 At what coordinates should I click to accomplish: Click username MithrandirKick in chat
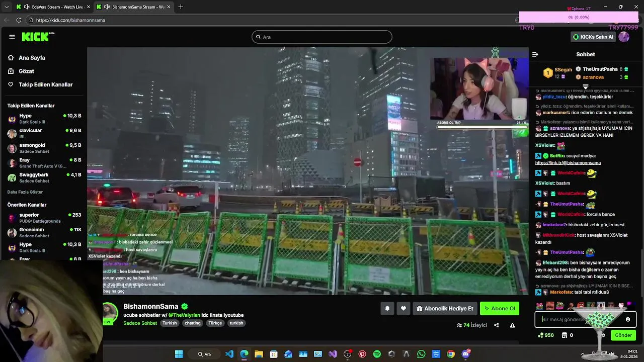click(558, 235)
